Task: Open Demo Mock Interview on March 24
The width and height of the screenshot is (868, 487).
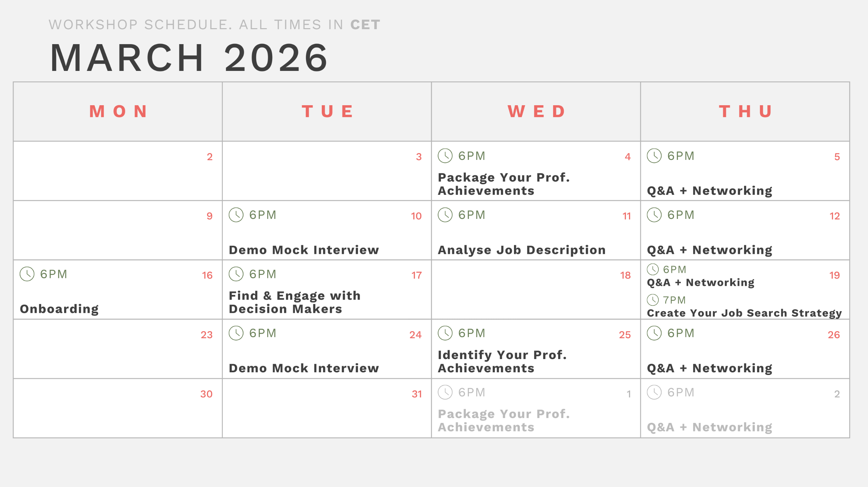Action: tap(304, 368)
